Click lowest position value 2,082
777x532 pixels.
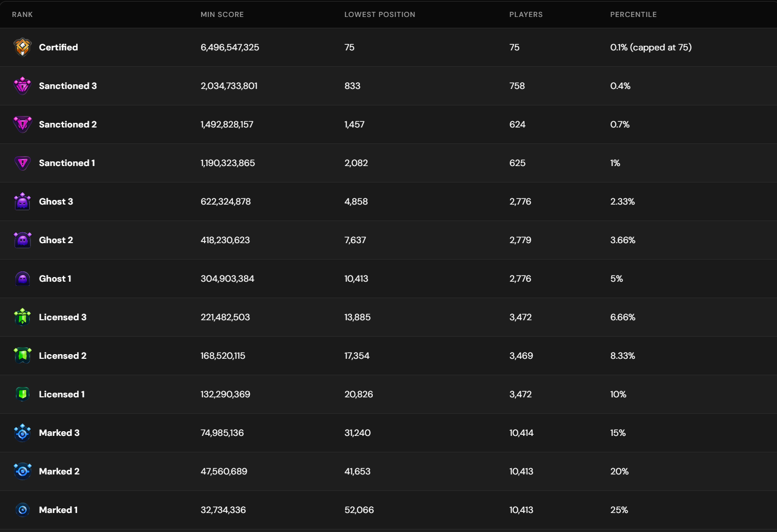coord(356,163)
